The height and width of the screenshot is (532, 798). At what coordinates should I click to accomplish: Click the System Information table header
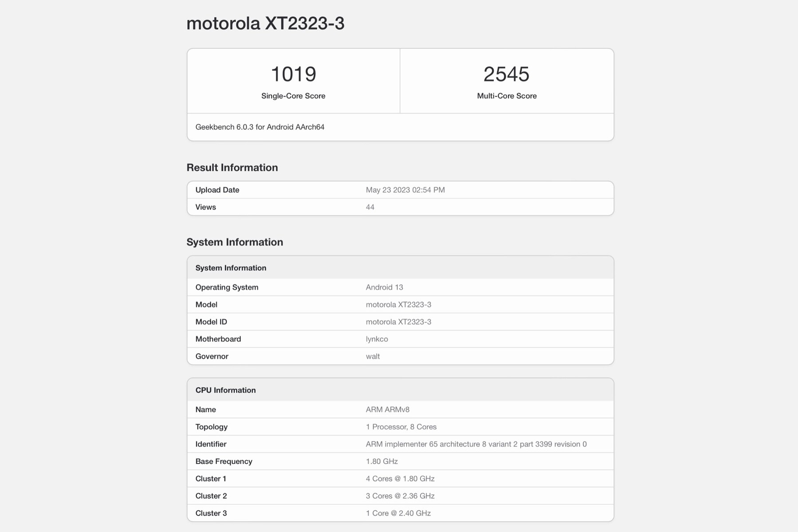(231, 268)
